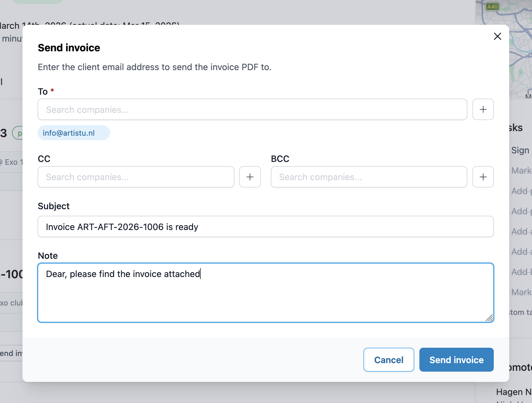Click the green status badge behind the dialog

[17, 133]
